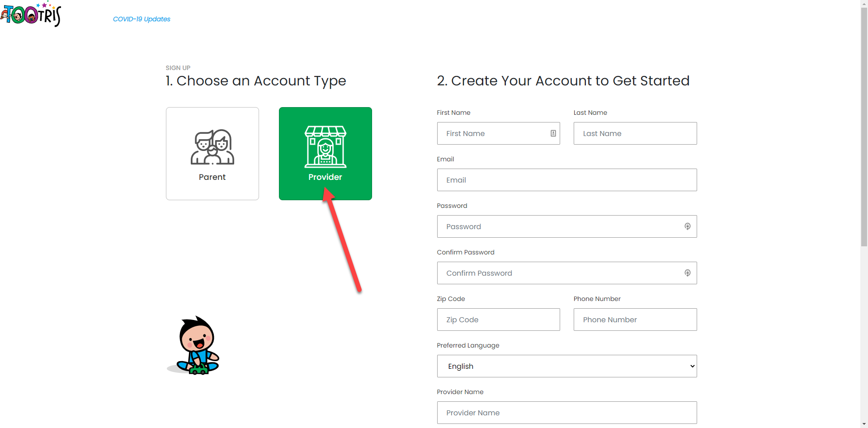Focus the Zip Code field
The width and height of the screenshot is (868, 428).
pyautogui.click(x=498, y=320)
